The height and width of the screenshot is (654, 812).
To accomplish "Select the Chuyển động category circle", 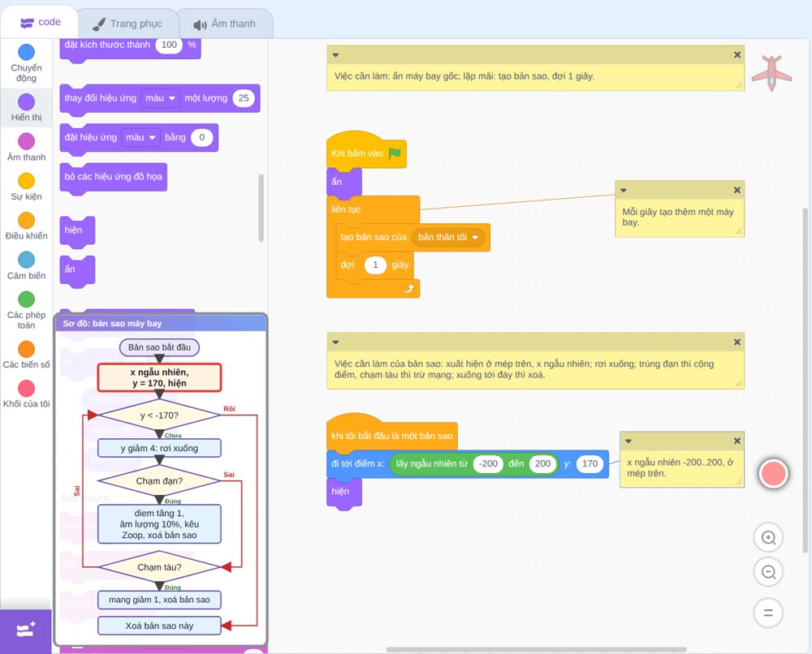I will click(27, 52).
